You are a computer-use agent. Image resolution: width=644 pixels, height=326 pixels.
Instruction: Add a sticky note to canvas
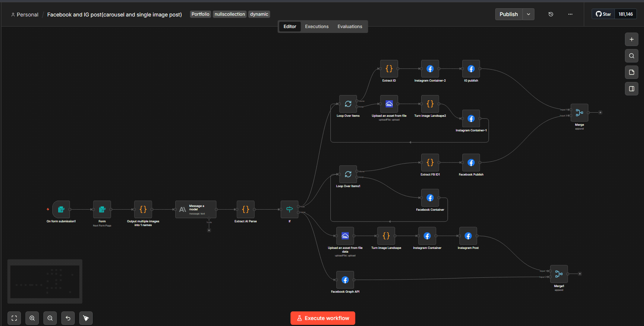click(632, 72)
